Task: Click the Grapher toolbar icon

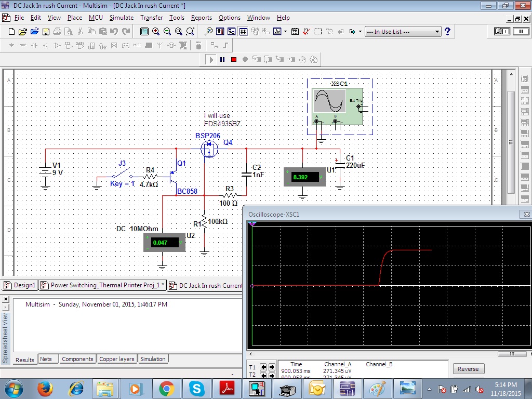Action: 277,32
